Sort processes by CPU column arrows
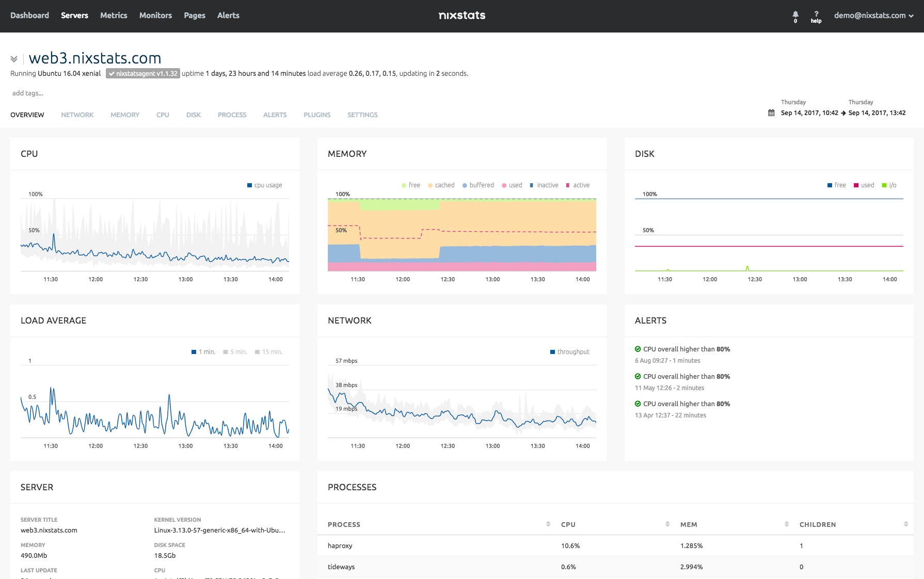This screenshot has width=924, height=579. click(667, 524)
